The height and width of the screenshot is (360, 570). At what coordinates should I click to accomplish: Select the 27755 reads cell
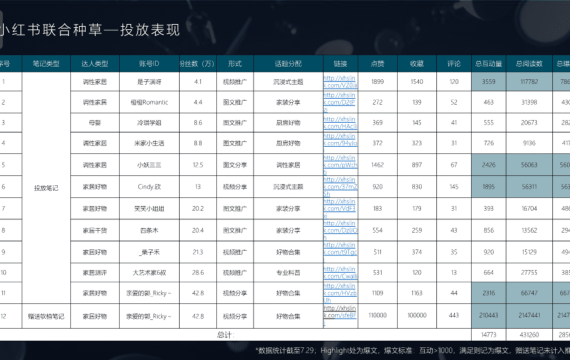pos(529,272)
